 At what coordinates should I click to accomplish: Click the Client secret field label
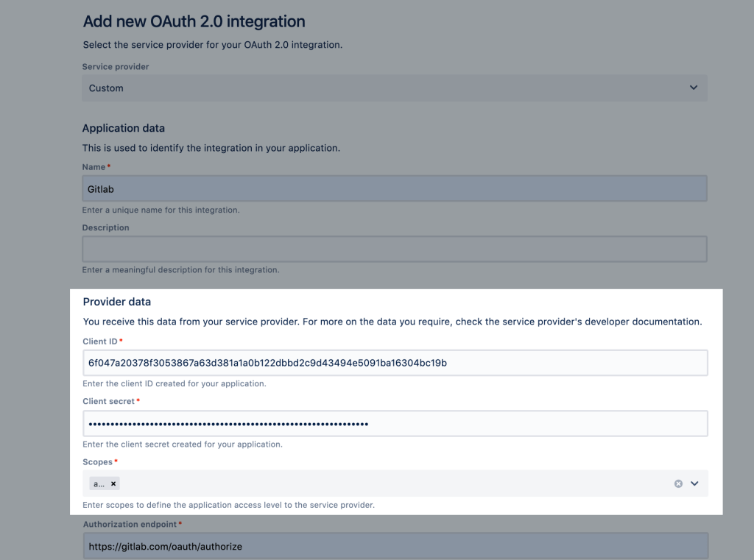108,401
